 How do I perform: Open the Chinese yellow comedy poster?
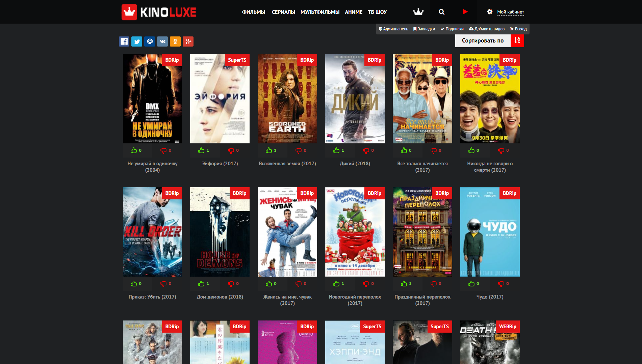click(490, 99)
